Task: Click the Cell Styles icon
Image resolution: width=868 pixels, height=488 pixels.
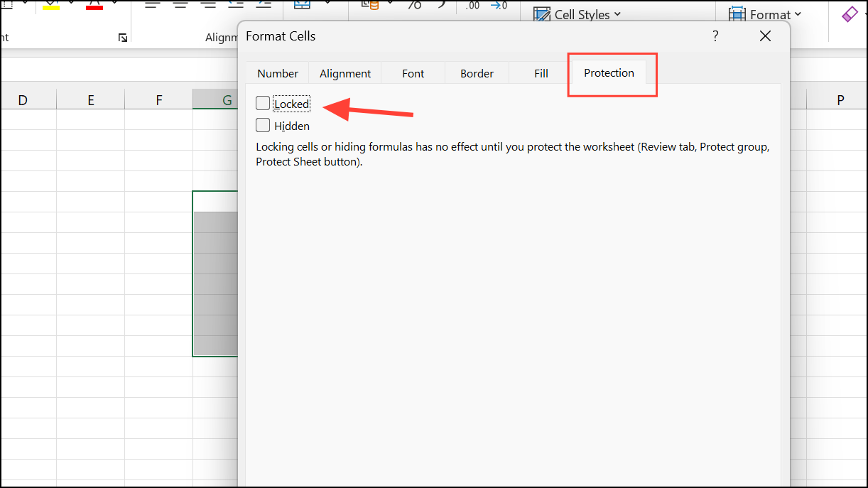Action: (x=542, y=13)
